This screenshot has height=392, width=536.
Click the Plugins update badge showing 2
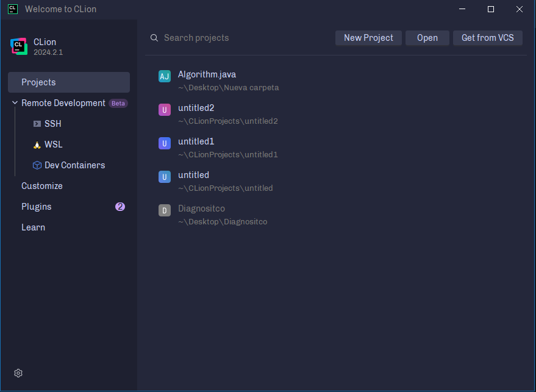point(120,207)
